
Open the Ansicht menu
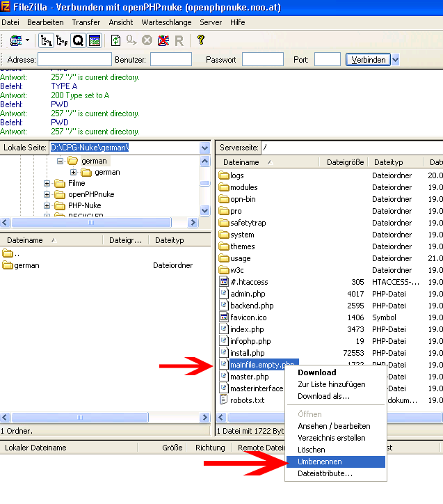[x=121, y=22]
